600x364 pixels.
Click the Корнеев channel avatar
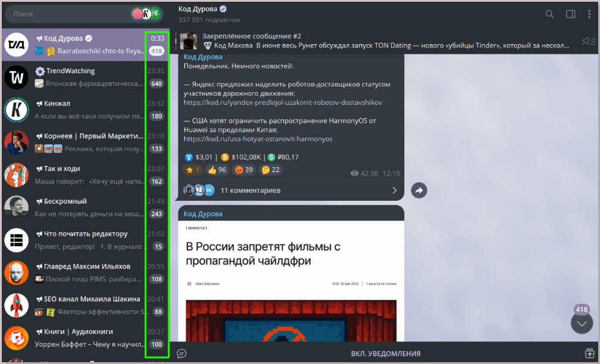pyautogui.click(x=17, y=142)
